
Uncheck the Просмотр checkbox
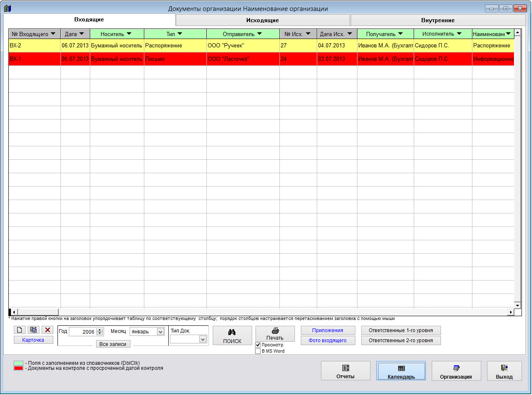coord(258,345)
